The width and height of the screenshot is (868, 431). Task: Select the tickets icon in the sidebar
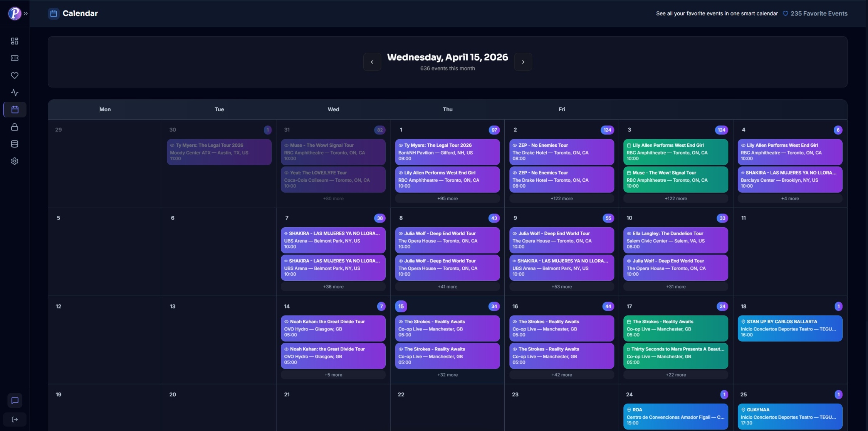tap(14, 58)
